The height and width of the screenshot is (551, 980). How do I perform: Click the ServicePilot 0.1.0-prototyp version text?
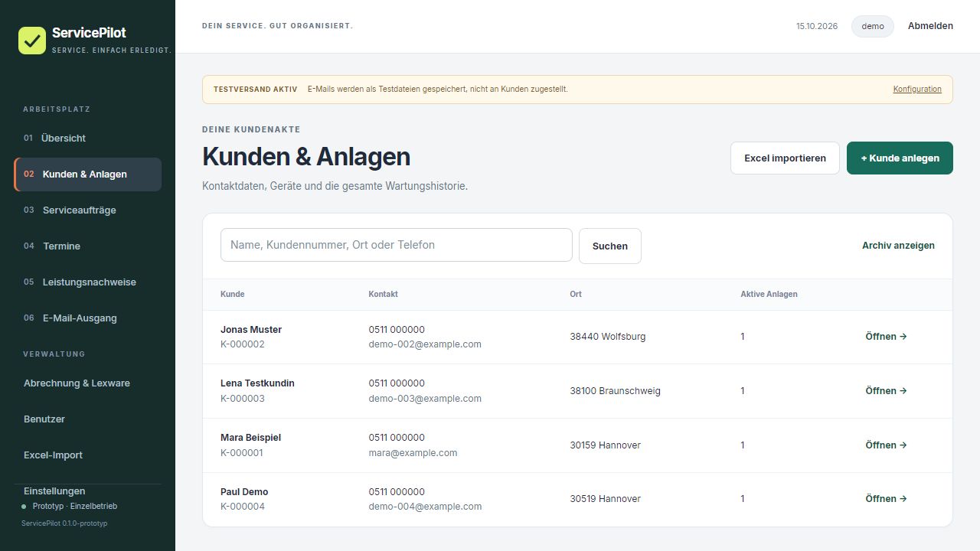tap(64, 523)
